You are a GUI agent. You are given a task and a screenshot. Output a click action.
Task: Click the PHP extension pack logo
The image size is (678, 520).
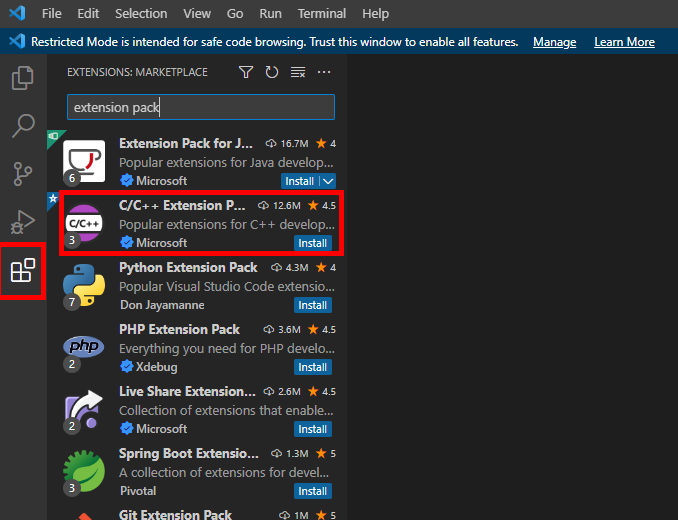coord(84,346)
